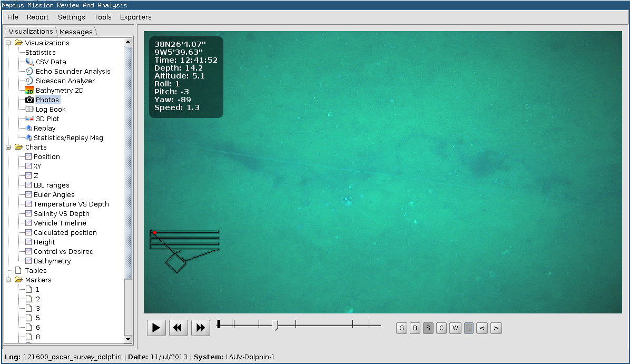
Task: Click the Tables document icon
Action: click(18, 270)
